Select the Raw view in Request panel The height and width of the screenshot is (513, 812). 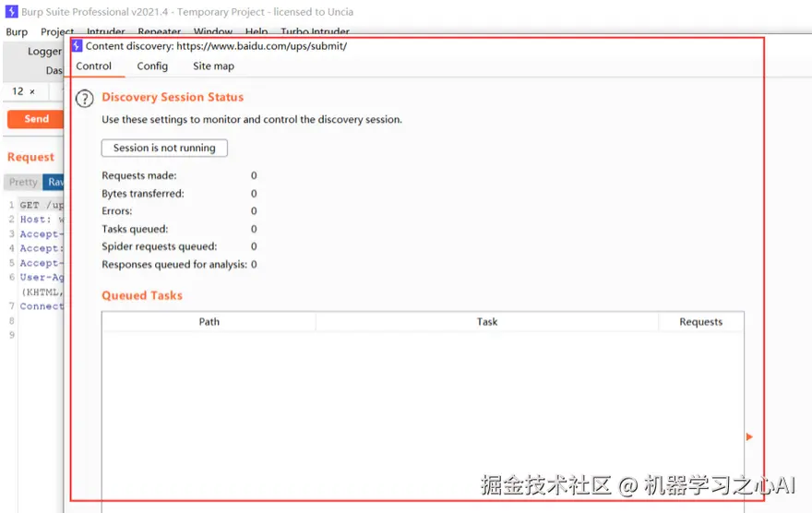pyautogui.click(x=54, y=182)
